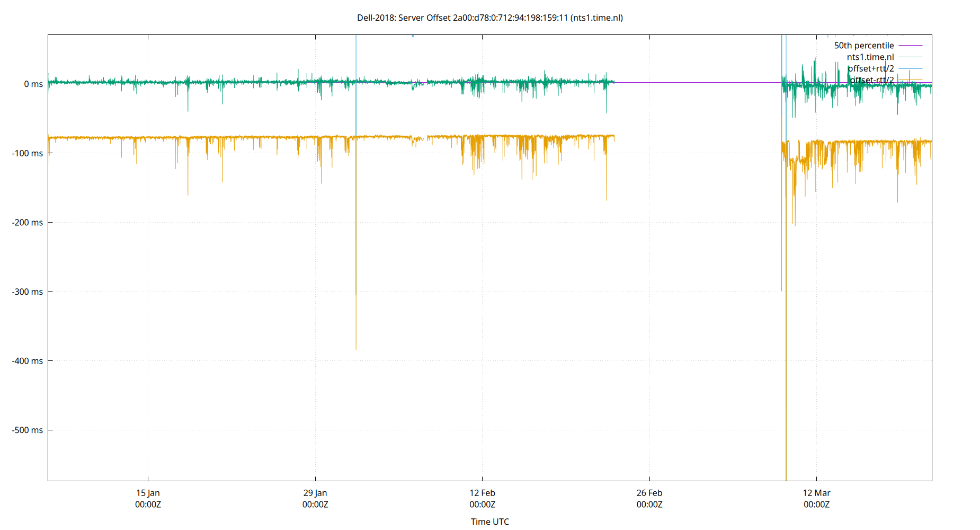Click the 50th percentile legend line sample
The width and height of the screenshot is (980, 530).
pyautogui.click(x=911, y=45)
